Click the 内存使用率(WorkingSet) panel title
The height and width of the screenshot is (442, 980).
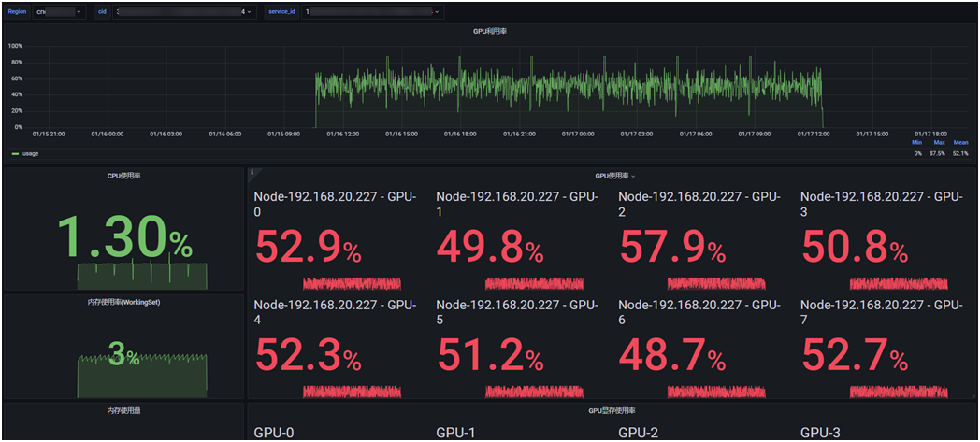click(123, 302)
